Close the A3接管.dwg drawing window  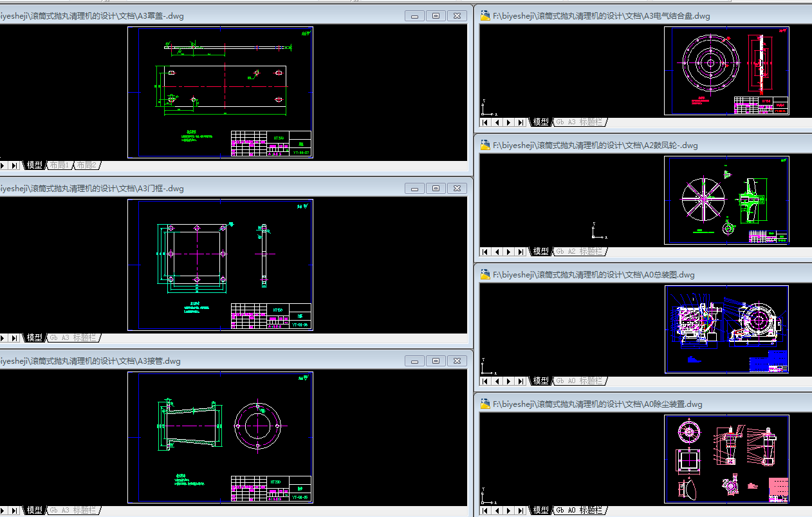pyautogui.click(x=457, y=361)
